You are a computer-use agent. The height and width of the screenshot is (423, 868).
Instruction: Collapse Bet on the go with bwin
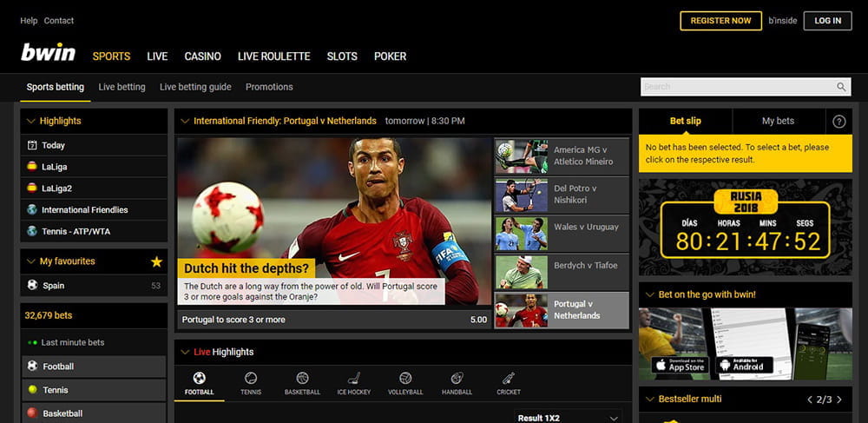649,294
